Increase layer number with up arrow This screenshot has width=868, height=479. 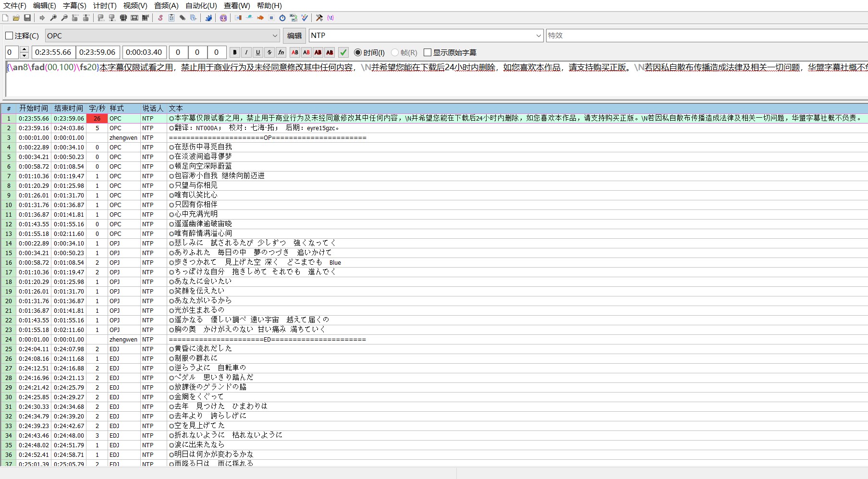pos(24,49)
